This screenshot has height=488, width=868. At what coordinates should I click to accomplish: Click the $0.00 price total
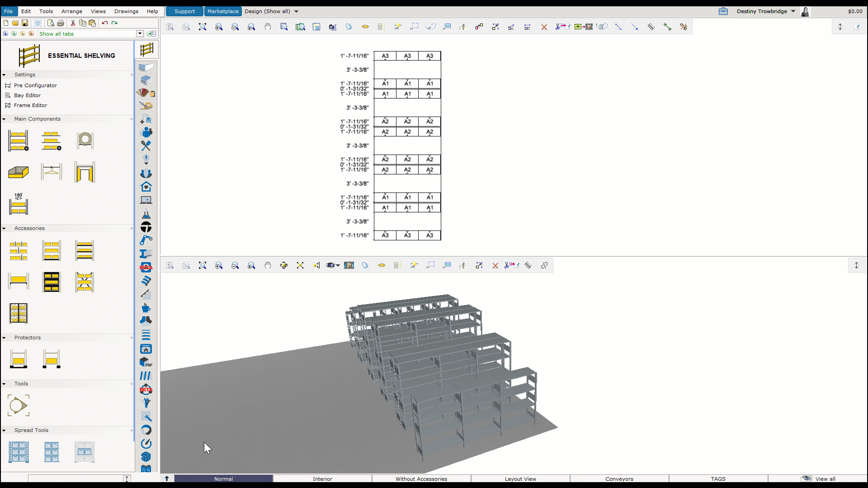coord(855,11)
